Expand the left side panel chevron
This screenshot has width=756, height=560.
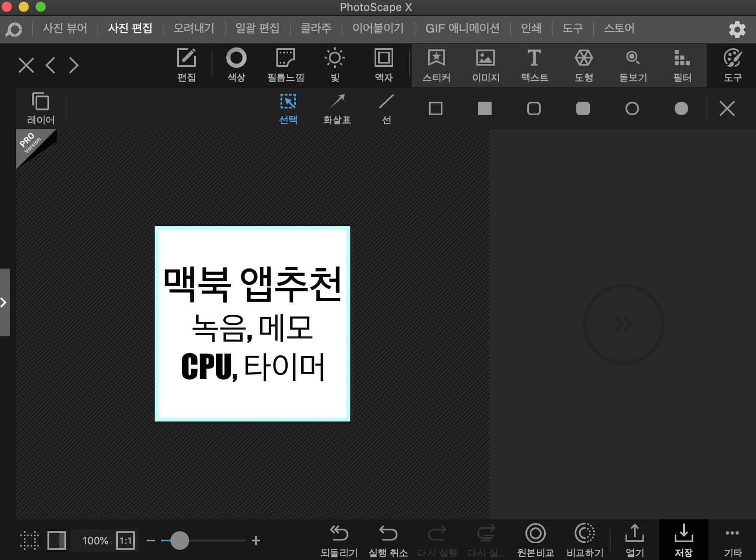tap(4, 302)
